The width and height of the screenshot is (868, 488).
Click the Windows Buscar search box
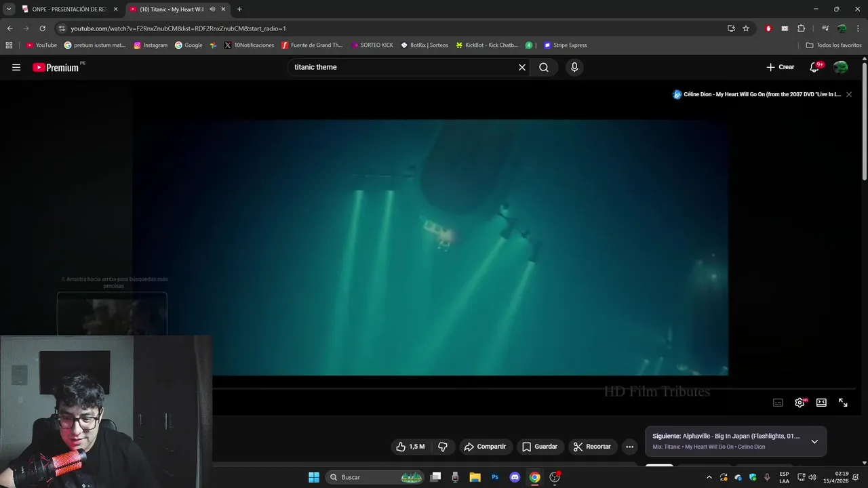pos(375,477)
